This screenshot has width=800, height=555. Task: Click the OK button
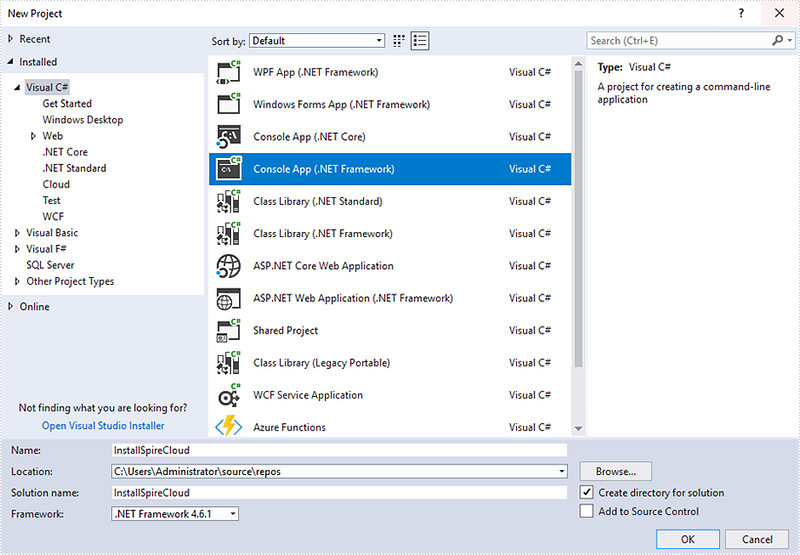[x=688, y=539]
